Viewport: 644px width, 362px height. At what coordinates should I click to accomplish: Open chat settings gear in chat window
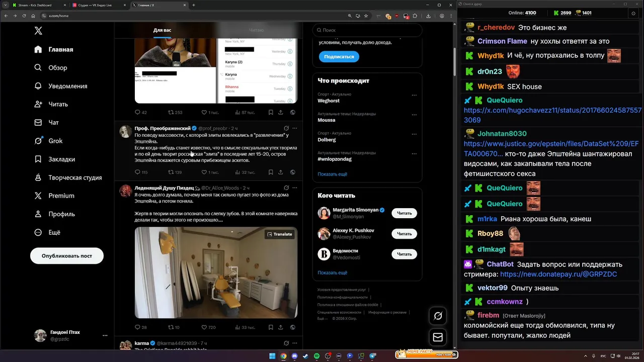point(633,13)
